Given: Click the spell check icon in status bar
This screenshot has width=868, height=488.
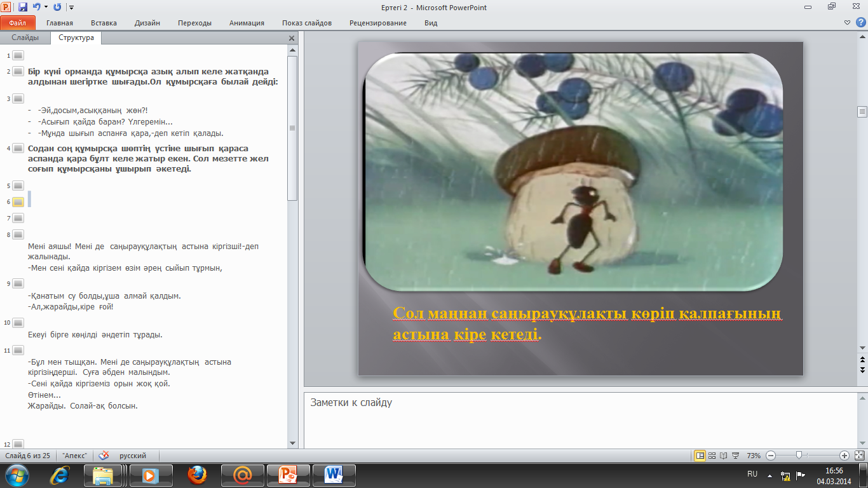Looking at the screenshot, I should click(104, 456).
